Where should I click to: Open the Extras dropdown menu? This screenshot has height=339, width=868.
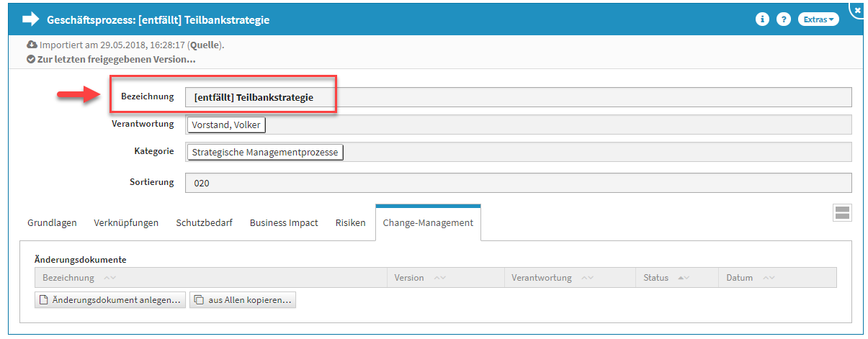tap(818, 19)
